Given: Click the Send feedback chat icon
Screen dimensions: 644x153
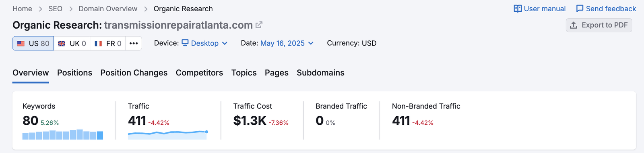Looking at the screenshot, I should coord(580,8).
